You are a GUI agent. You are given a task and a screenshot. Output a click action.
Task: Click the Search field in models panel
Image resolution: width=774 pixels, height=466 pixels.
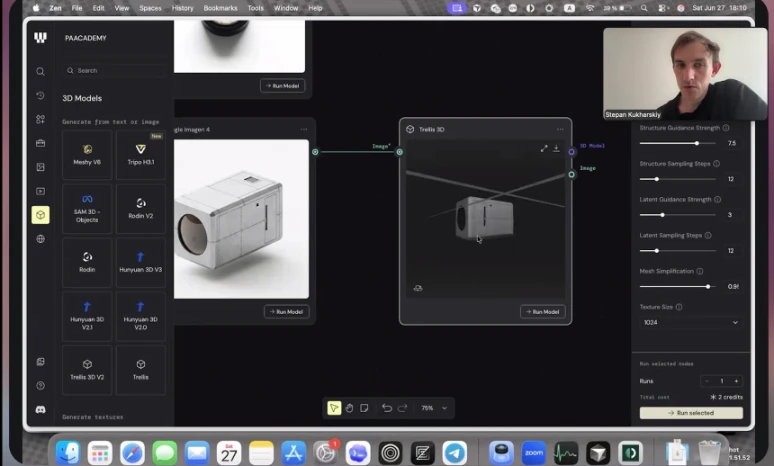click(115, 71)
